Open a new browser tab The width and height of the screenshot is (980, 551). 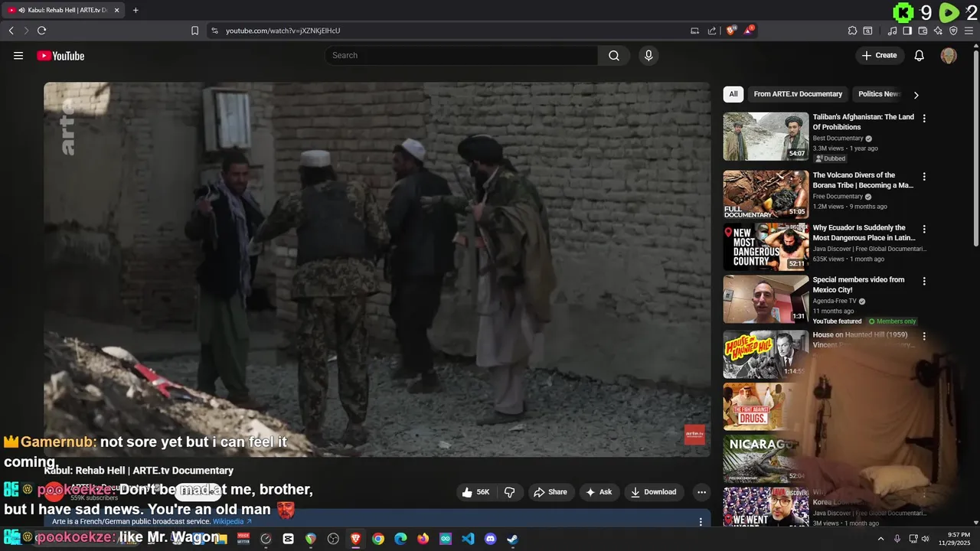pos(136,10)
